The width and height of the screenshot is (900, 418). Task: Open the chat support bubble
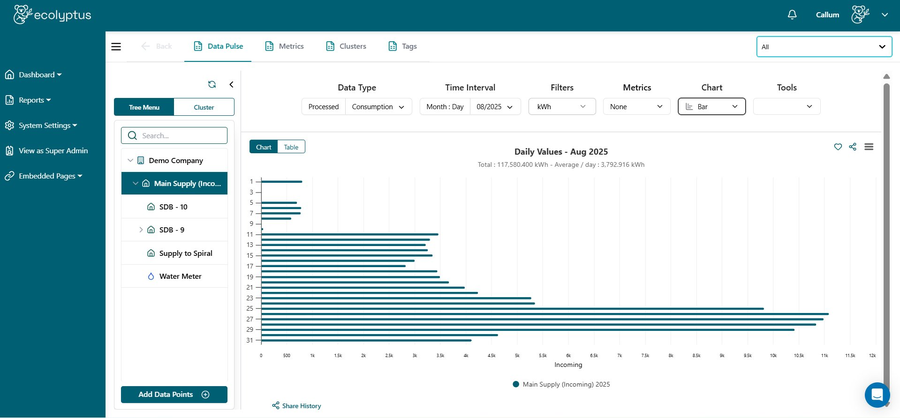click(x=877, y=394)
